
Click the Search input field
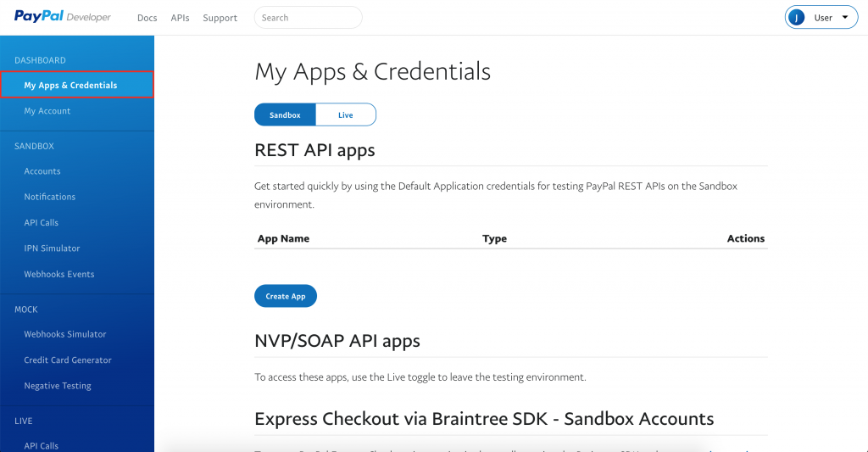(308, 18)
